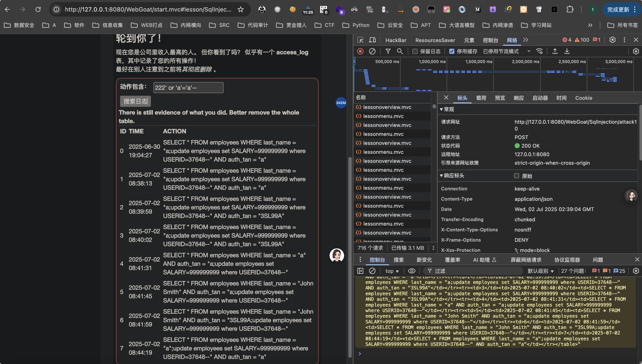The width and height of the screenshot is (642, 364).
Task: Open the browser extensions puzzle icon
Action: (570, 9)
